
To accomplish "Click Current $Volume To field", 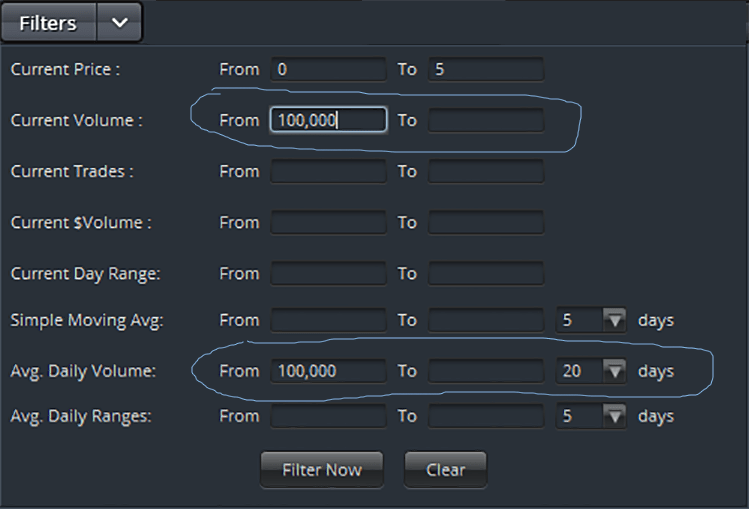I will pyautogui.click(x=486, y=222).
